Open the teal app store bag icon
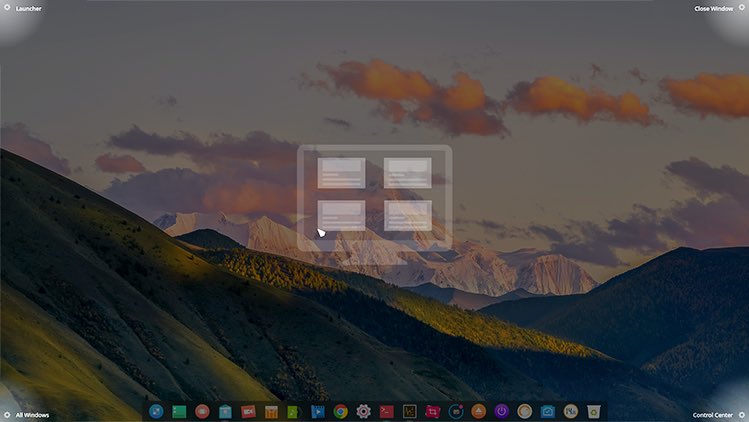 (225, 411)
